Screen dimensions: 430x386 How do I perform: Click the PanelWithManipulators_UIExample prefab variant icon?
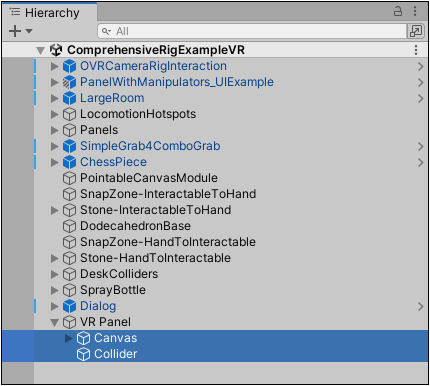click(x=69, y=82)
